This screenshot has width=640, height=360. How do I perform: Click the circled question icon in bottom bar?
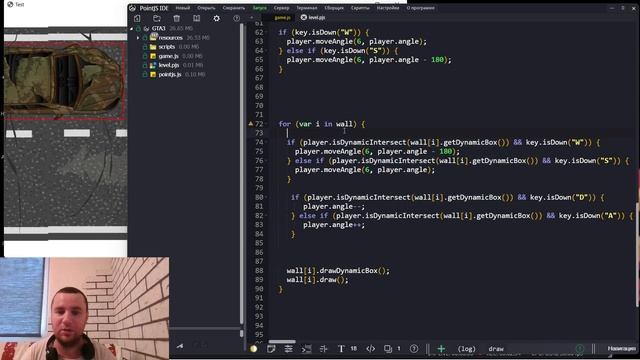click(414, 349)
